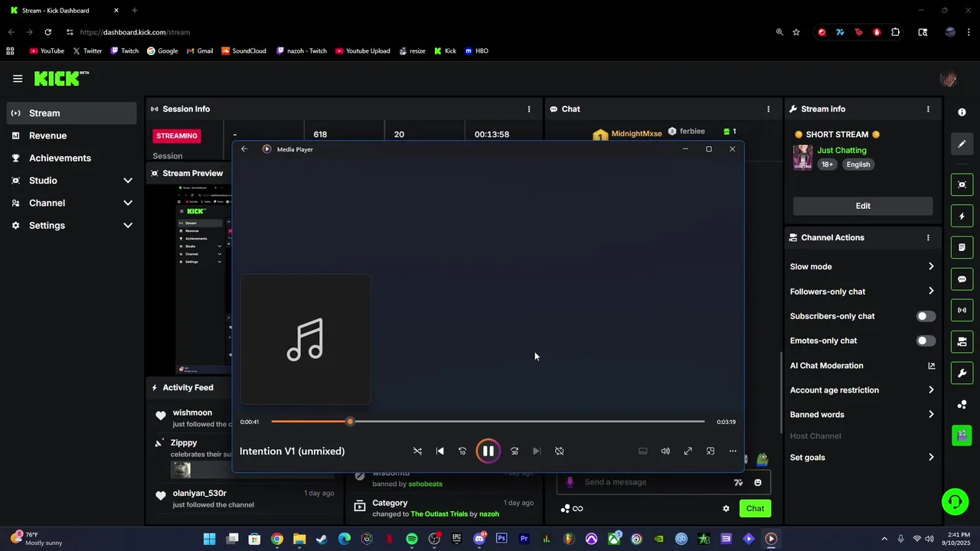
Task: Shuffle tracks in Media Player
Action: click(x=417, y=452)
